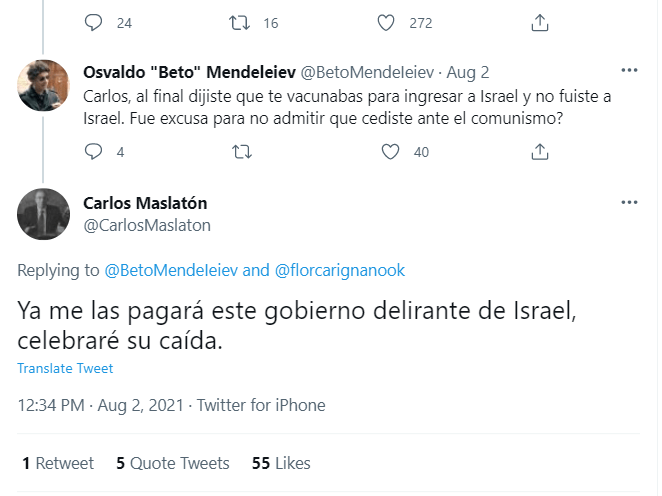The image size is (662, 496).
Task: Like Osvaldo Mendeleiev's tweet with 40 likes
Action: point(391,152)
